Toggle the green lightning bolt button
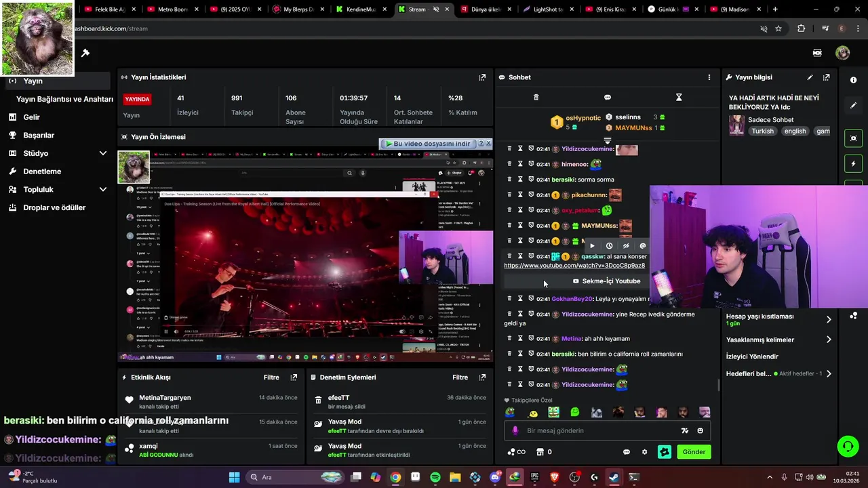868x488 pixels. [x=853, y=163]
